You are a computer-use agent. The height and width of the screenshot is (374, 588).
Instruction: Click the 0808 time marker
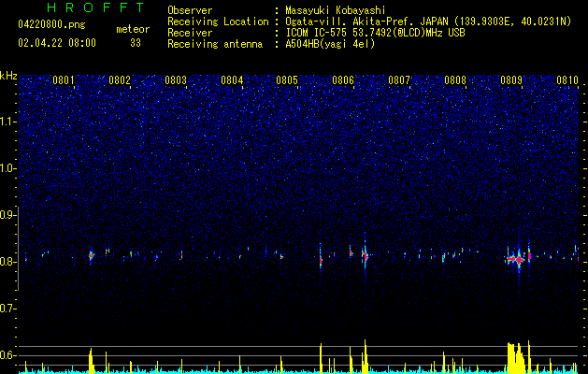(x=455, y=80)
